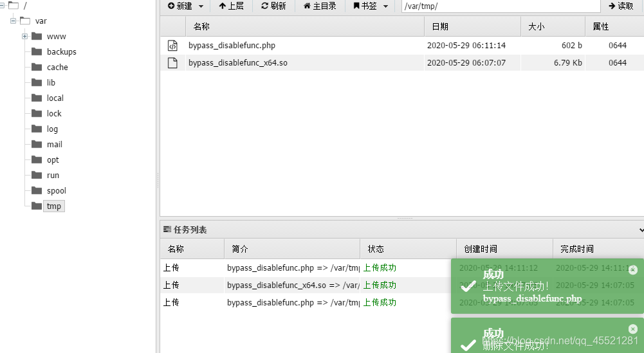Click the 任务列表 task list header
644x353 pixels.
click(x=185, y=230)
